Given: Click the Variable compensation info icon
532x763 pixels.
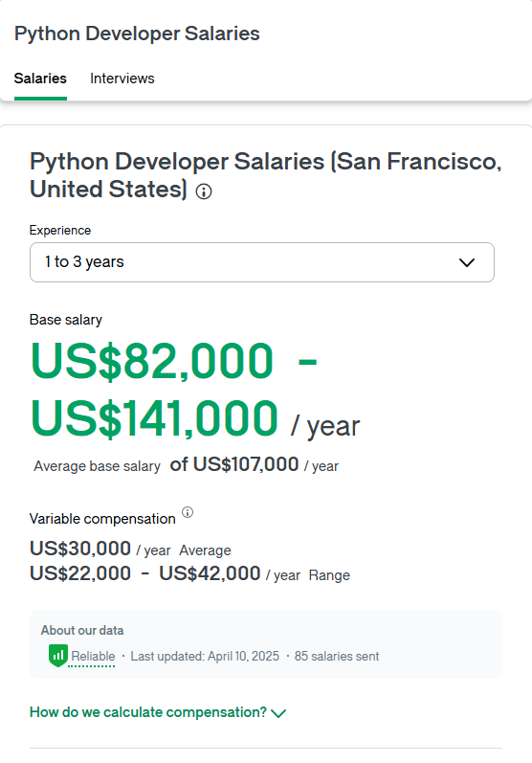Looking at the screenshot, I should [188, 512].
